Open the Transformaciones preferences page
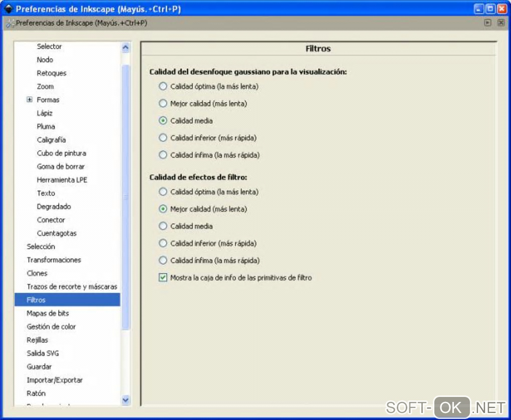 point(54,260)
